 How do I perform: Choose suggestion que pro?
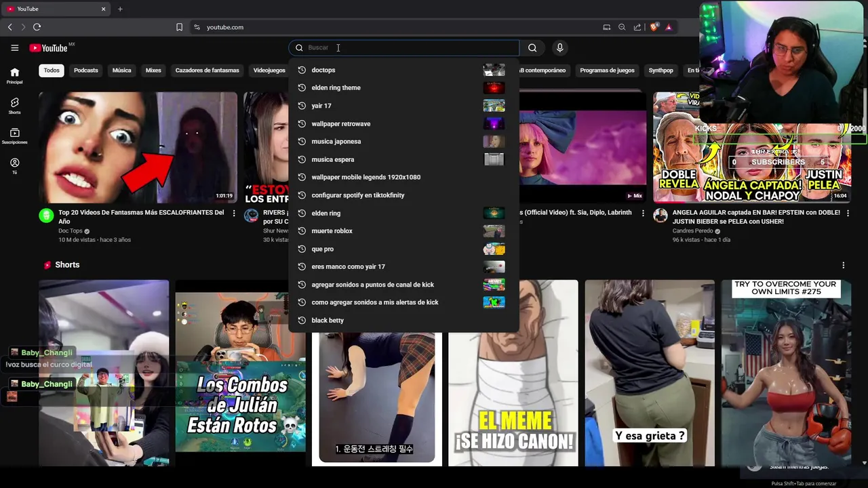(403, 249)
